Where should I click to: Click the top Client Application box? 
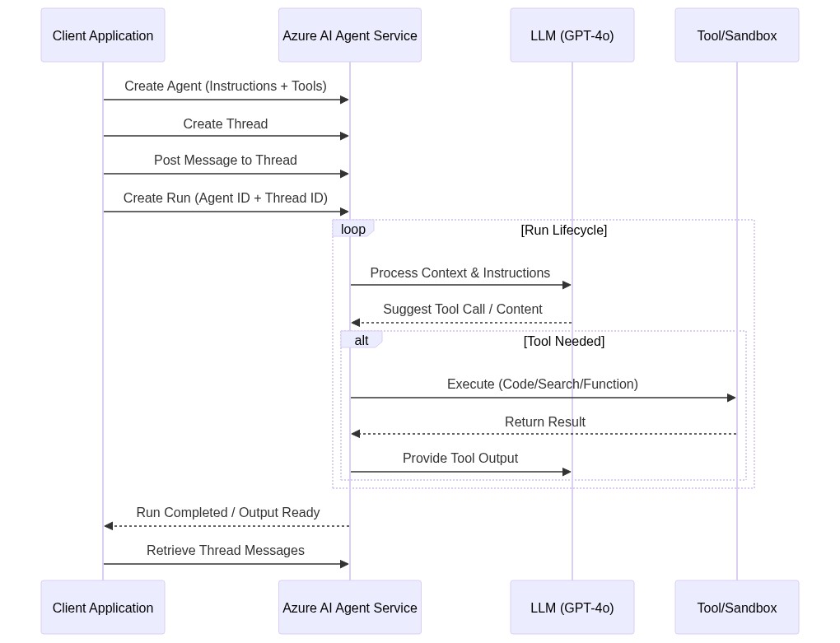(103, 35)
